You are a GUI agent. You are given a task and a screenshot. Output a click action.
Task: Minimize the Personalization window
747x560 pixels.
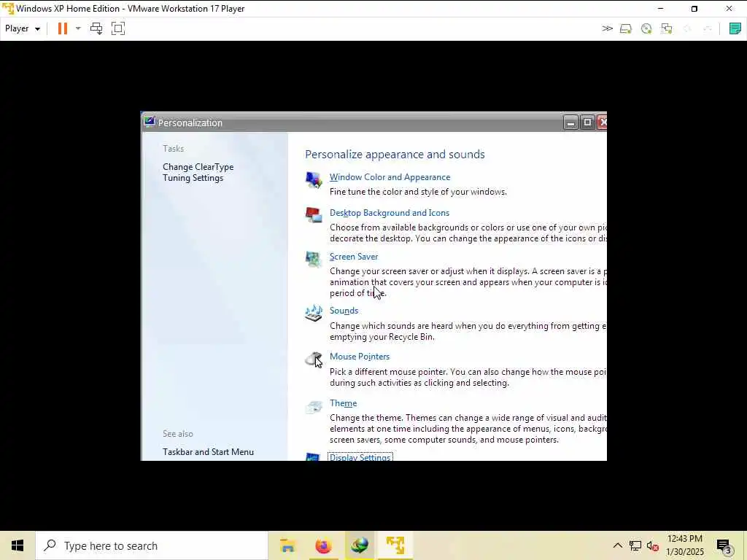tap(570, 122)
